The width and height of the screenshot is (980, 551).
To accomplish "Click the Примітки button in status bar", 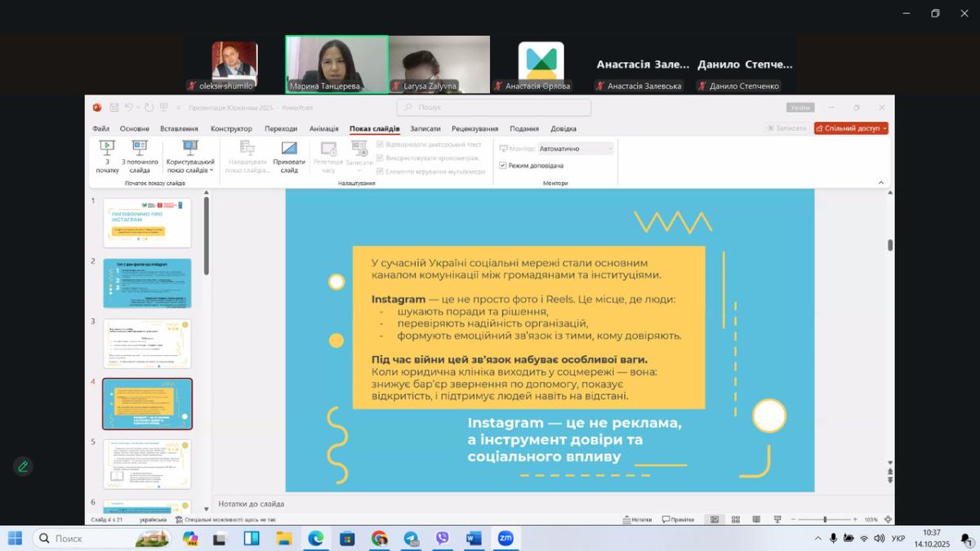I will pos(678,519).
